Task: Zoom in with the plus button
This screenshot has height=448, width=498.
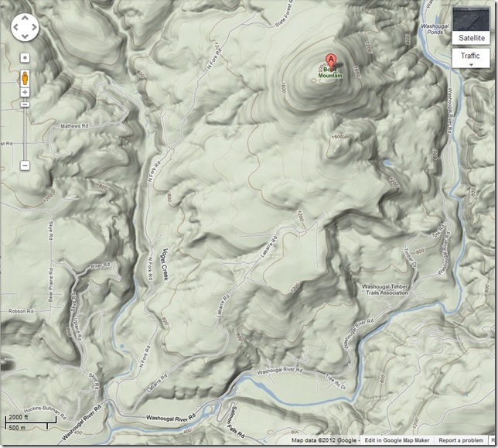Action: point(25,92)
